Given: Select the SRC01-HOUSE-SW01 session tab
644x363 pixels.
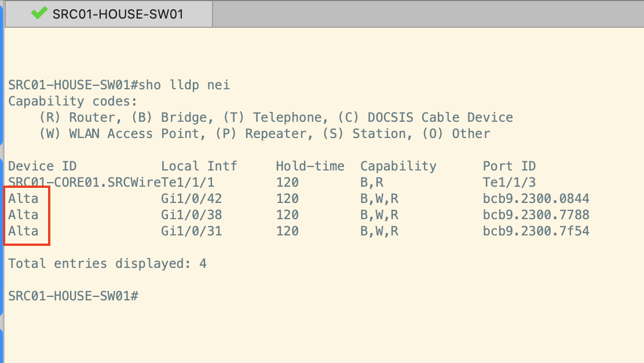Looking at the screenshot, I should click(x=109, y=14).
